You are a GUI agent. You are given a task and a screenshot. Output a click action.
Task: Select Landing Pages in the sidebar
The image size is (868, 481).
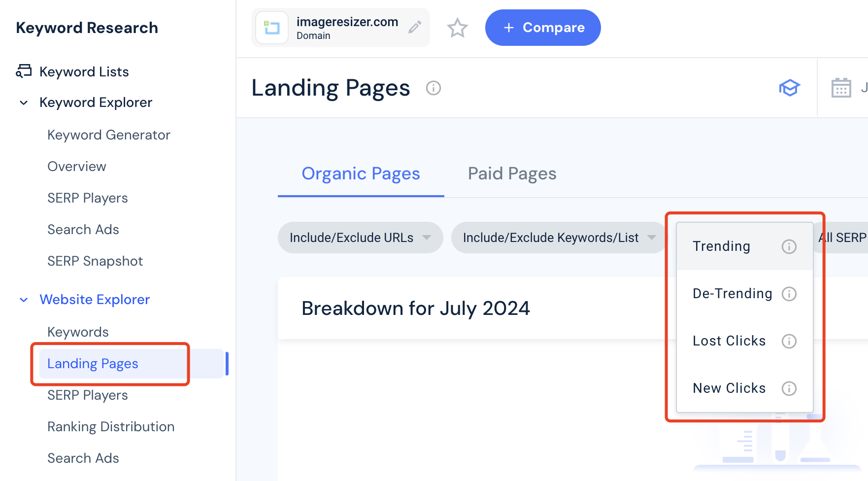coord(132,364)
